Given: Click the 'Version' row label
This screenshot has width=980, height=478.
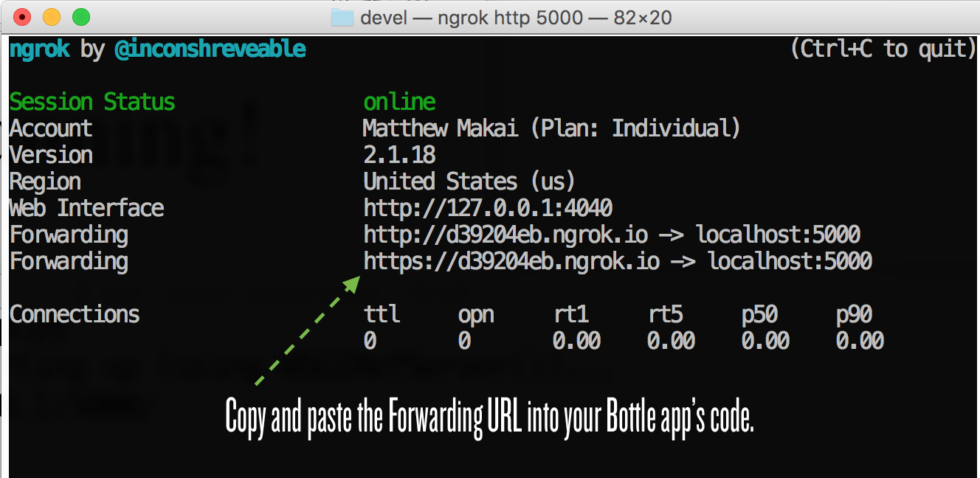Looking at the screenshot, I should pos(51,155).
